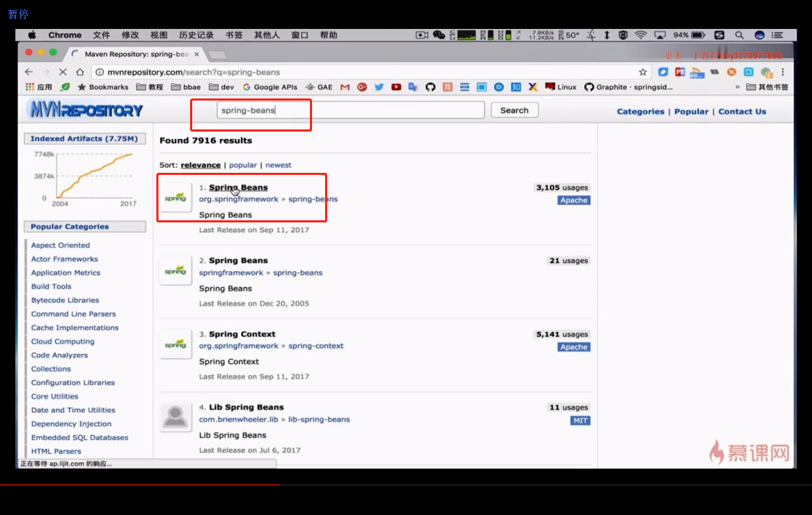812x515 pixels.
Task: Open the YouTube bookmark icon
Action: pos(396,87)
